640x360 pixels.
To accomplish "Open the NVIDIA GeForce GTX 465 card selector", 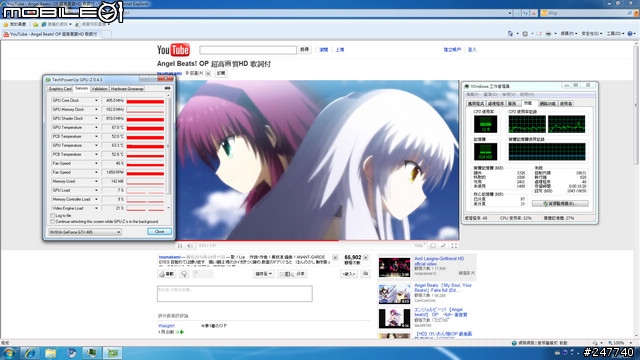I will pyautogui.click(x=85, y=232).
